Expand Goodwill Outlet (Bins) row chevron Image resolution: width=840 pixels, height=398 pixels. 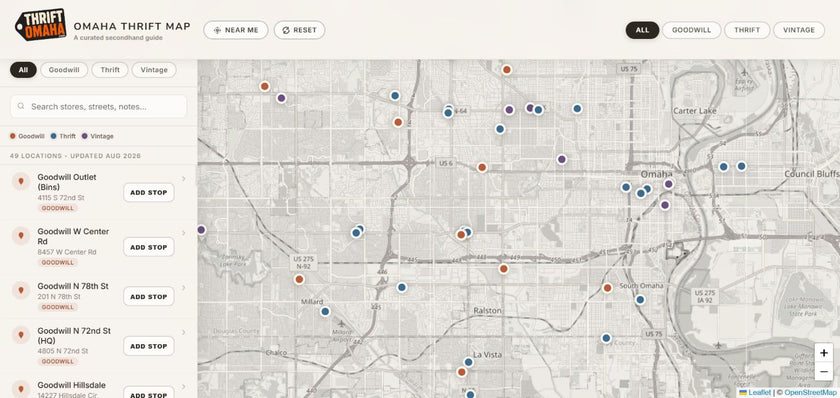click(184, 178)
